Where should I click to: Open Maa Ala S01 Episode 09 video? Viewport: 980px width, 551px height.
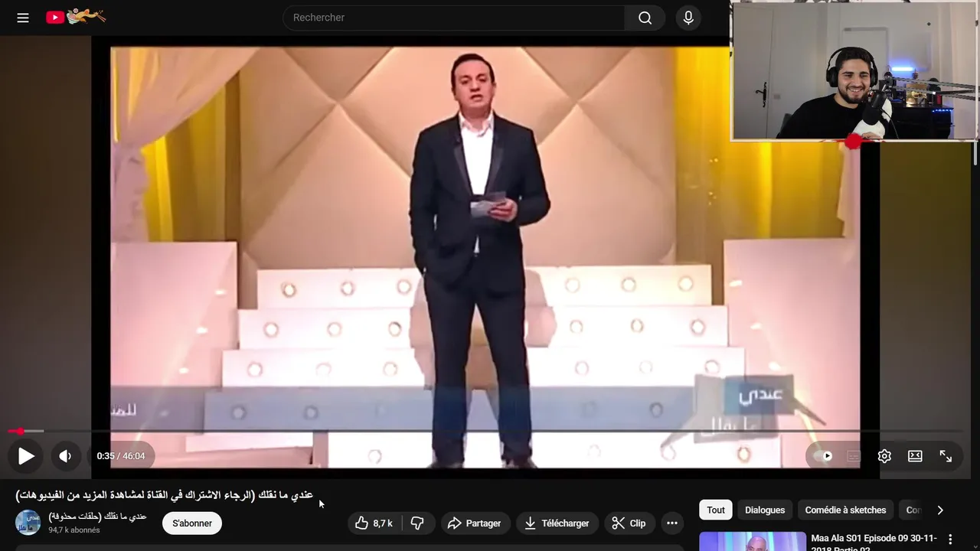pos(874,543)
